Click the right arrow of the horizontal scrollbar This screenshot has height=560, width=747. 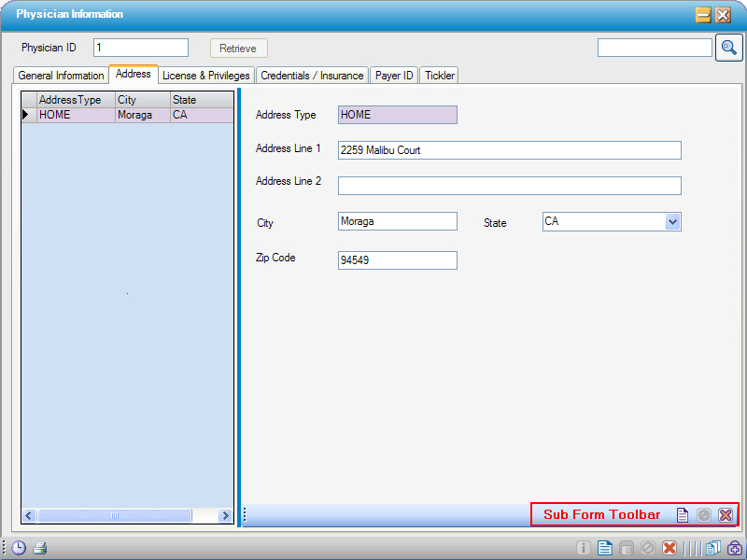click(225, 515)
